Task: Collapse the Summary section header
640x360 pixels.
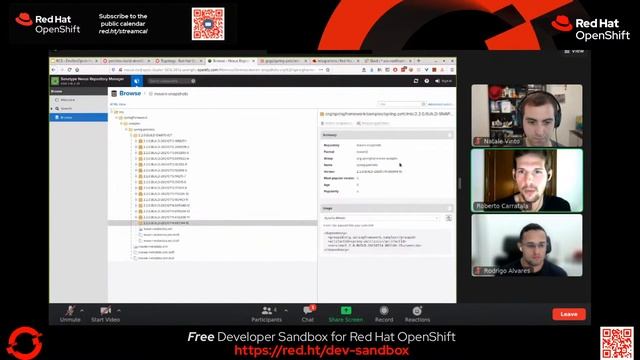Action: [x=387, y=135]
